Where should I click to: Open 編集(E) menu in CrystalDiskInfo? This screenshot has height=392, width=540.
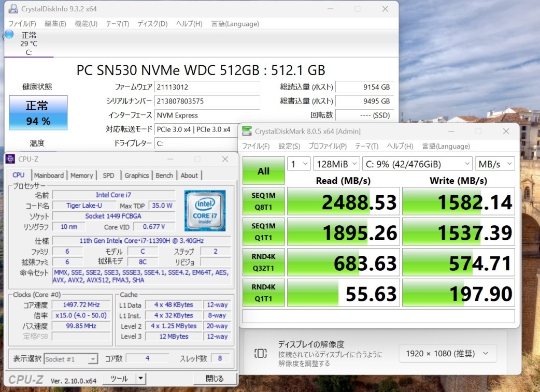(55, 24)
